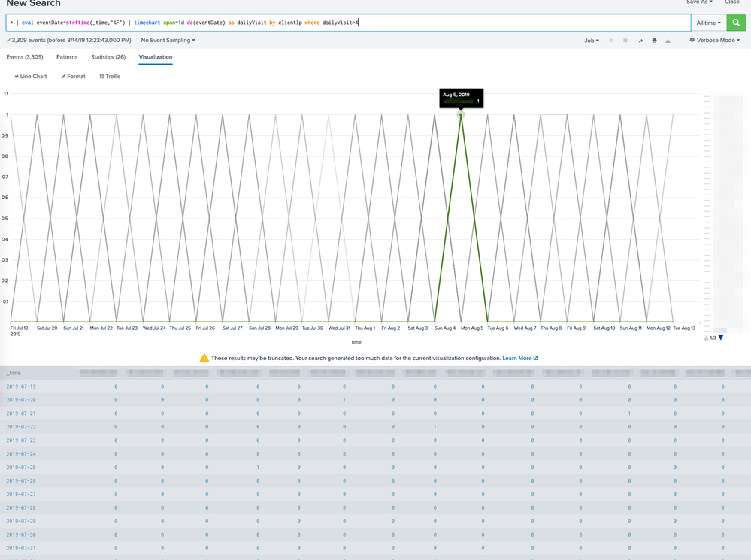Open the All time range picker
The height and width of the screenshot is (560, 751).
[708, 23]
